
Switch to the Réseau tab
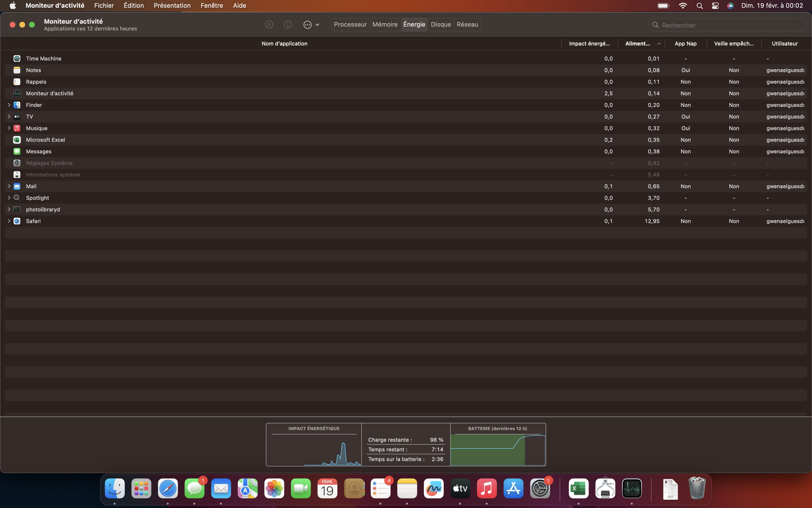tap(467, 24)
